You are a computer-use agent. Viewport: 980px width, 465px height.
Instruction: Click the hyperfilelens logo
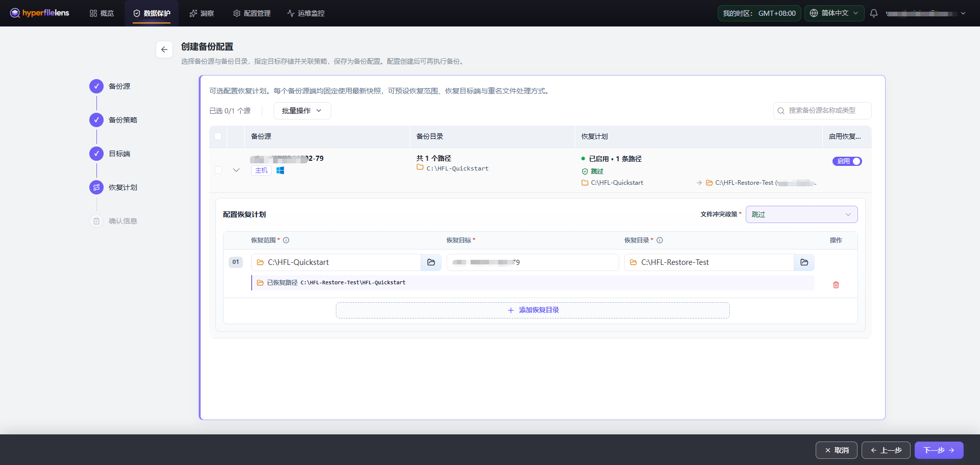(x=39, y=13)
